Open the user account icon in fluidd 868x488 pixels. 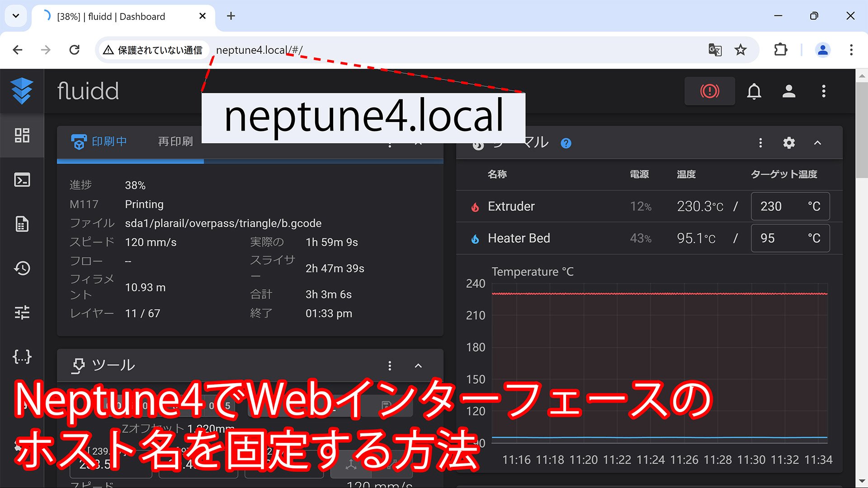click(789, 91)
